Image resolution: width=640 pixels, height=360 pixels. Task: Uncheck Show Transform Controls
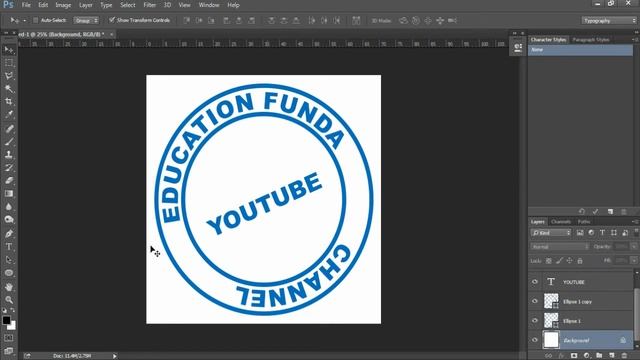tap(111, 20)
